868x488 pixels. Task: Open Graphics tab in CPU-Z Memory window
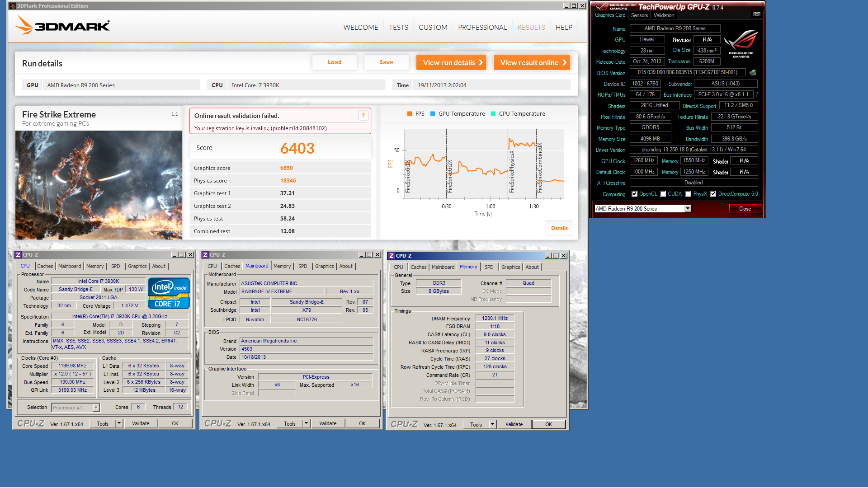(x=511, y=267)
